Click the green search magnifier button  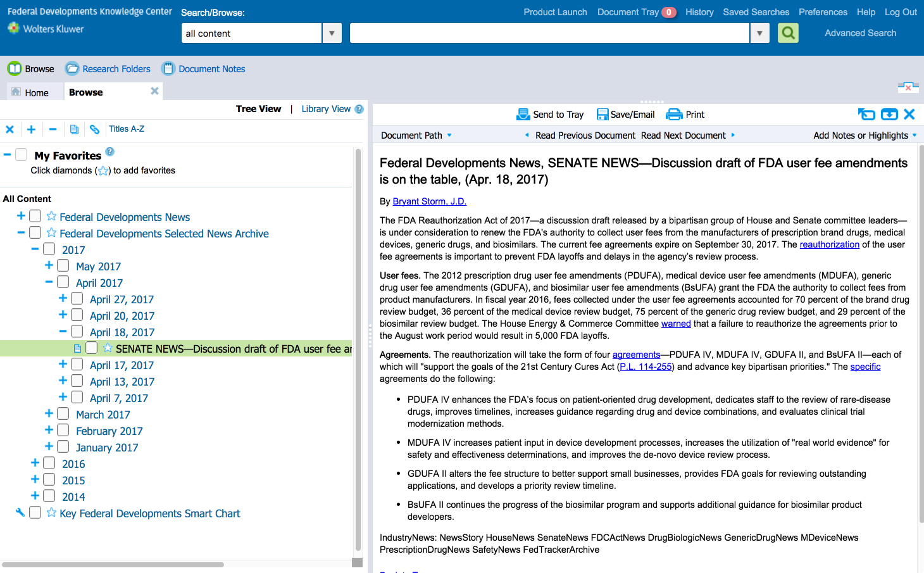(x=788, y=33)
